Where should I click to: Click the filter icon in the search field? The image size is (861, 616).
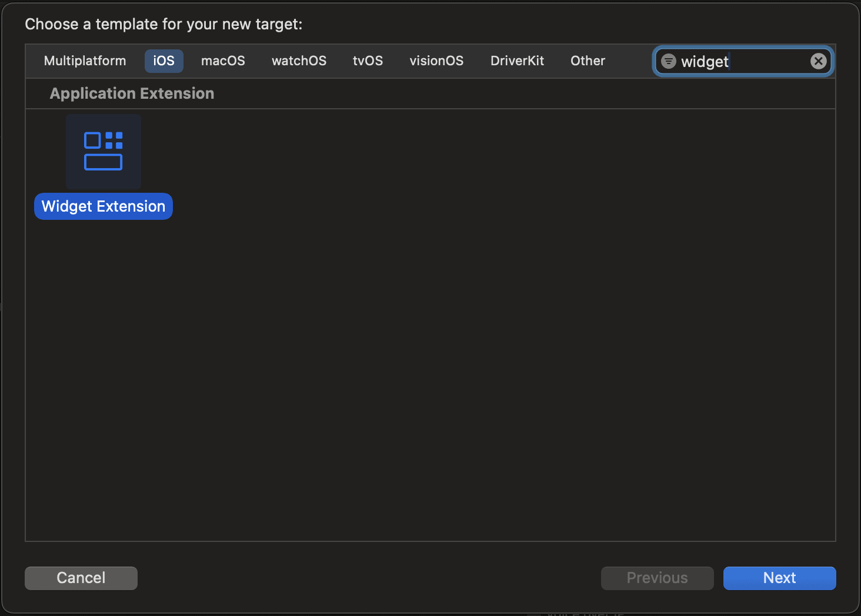[x=668, y=61]
